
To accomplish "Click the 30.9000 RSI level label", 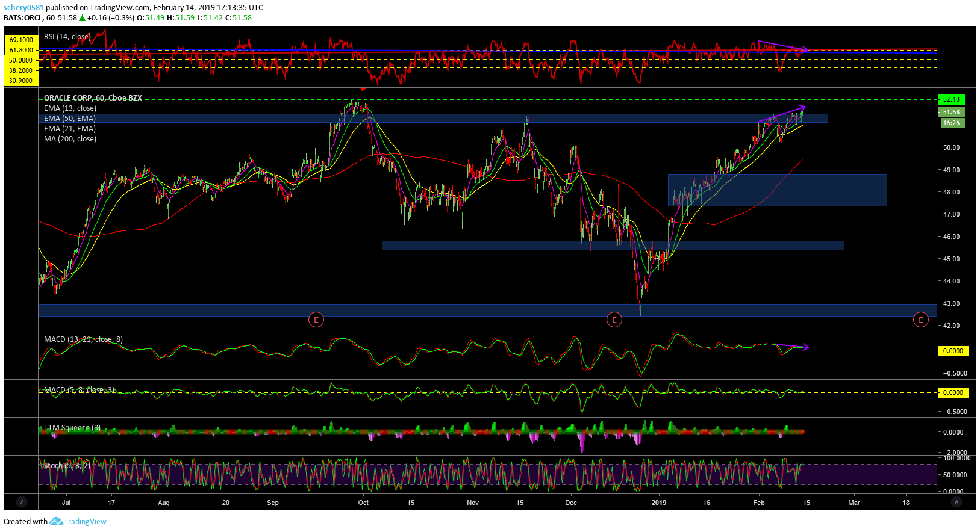I will pyautogui.click(x=21, y=81).
